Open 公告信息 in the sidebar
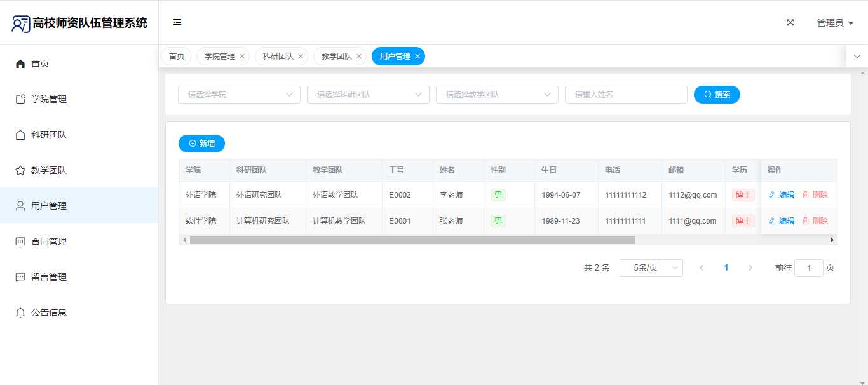This screenshot has width=868, height=385. click(49, 313)
